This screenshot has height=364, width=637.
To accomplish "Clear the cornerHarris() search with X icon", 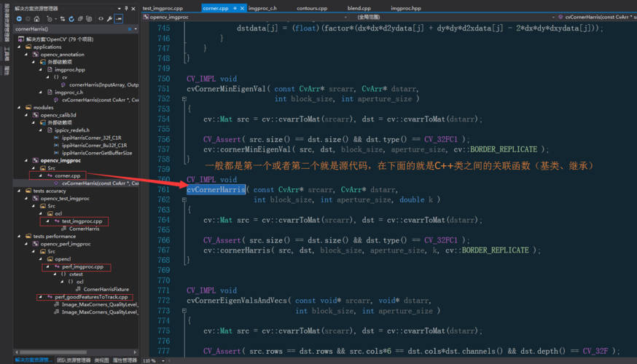I will (129, 29).
